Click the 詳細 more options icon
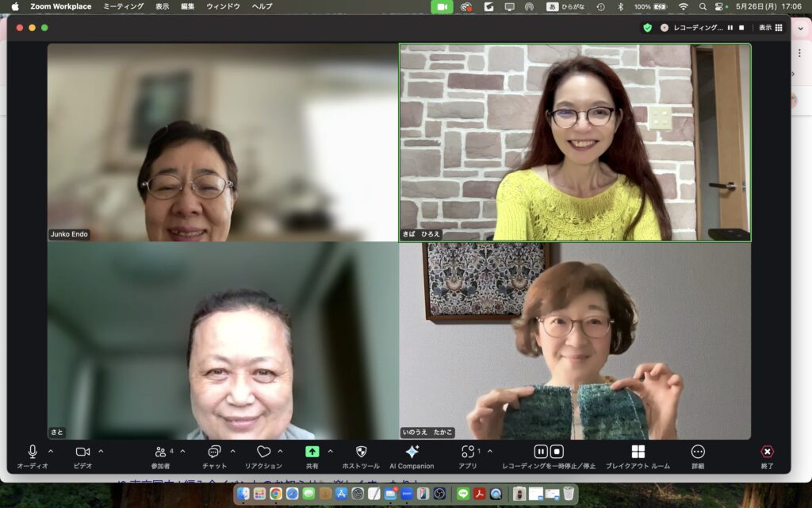The height and width of the screenshot is (508, 812). [x=698, y=452]
